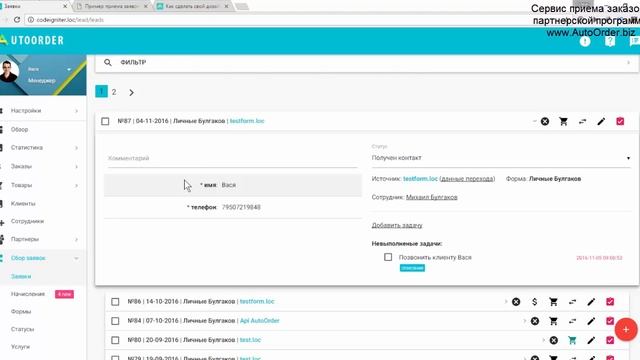640x360 pixels.
Task: Click transfer arrows icon on lead №87
Action: [x=582, y=122]
